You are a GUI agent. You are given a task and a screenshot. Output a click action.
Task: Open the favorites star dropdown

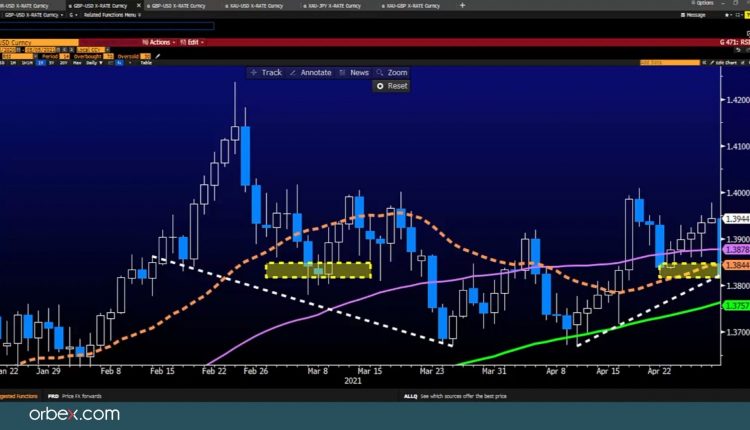click(x=728, y=15)
